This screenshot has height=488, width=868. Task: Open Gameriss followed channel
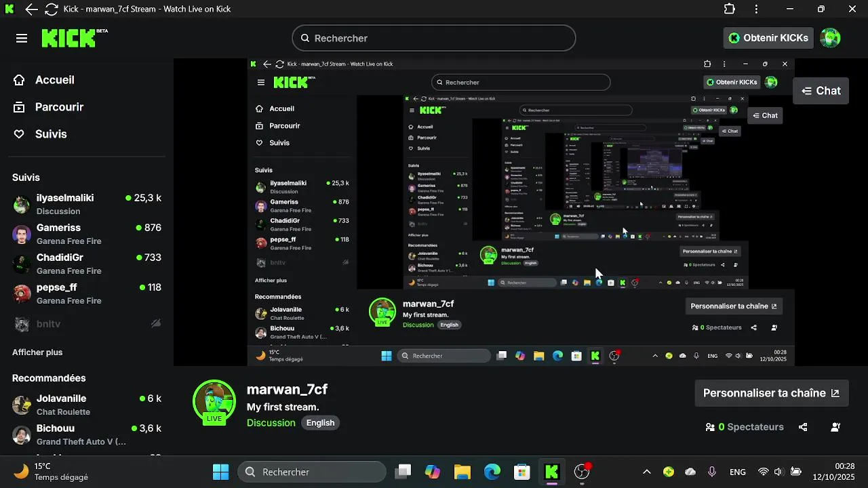click(87, 234)
